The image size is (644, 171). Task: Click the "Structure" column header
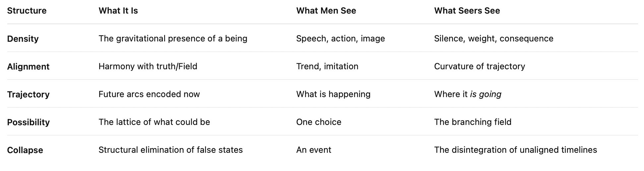click(27, 11)
